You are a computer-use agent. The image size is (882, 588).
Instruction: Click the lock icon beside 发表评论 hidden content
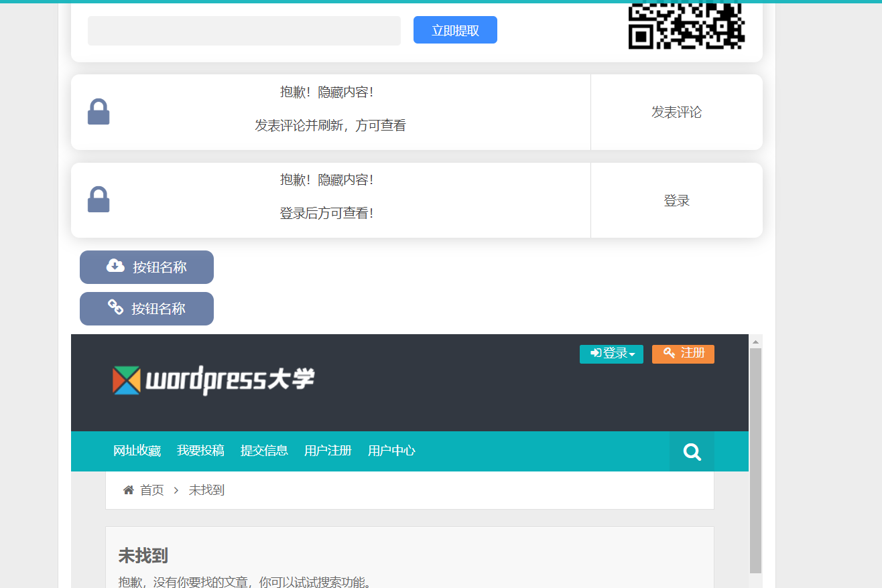point(99,111)
